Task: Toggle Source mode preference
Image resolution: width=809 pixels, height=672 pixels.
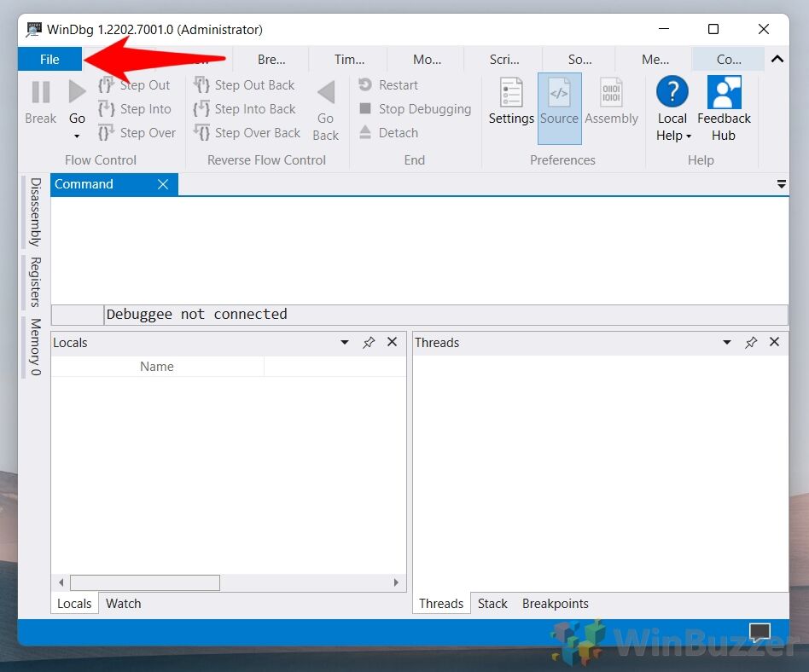Action: (559, 108)
